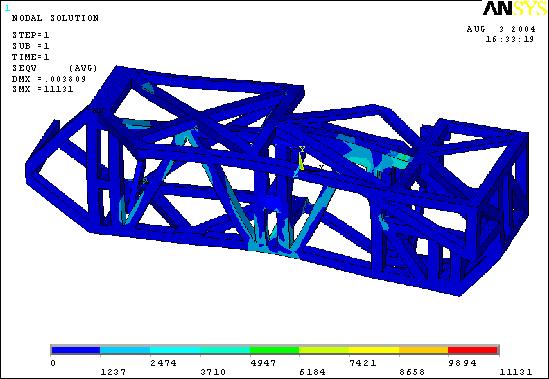Click the STEP=1 label
Viewport: 549px width, 379px height.
pyautogui.click(x=31, y=35)
